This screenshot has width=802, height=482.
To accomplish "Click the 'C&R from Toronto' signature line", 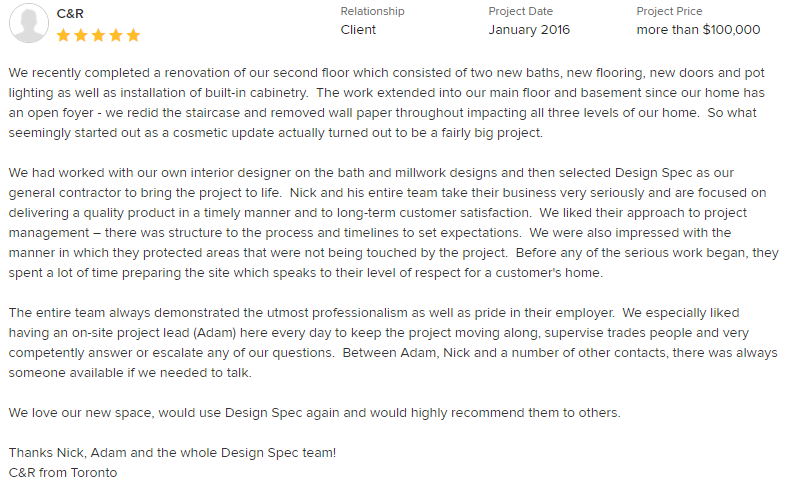I will point(62,472).
